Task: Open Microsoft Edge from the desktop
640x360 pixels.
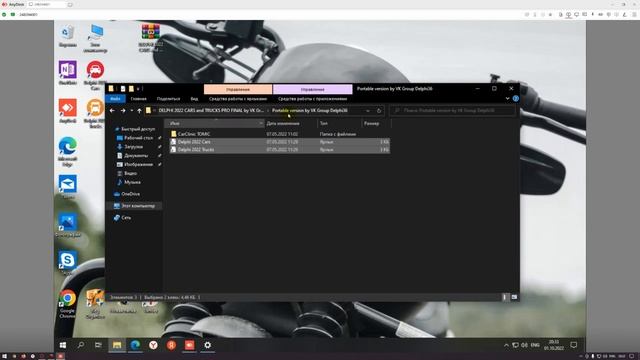Action: tap(67, 152)
